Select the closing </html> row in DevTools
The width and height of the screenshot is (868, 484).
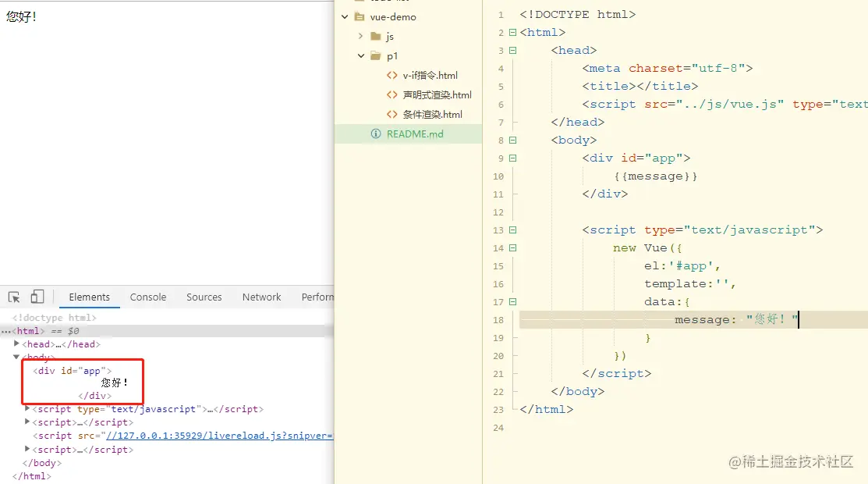tap(31, 476)
